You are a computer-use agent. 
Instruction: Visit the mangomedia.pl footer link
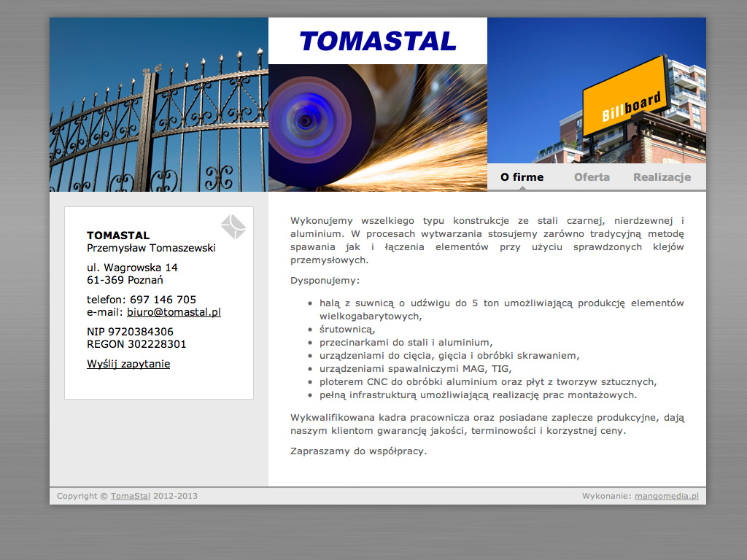(x=667, y=496)
